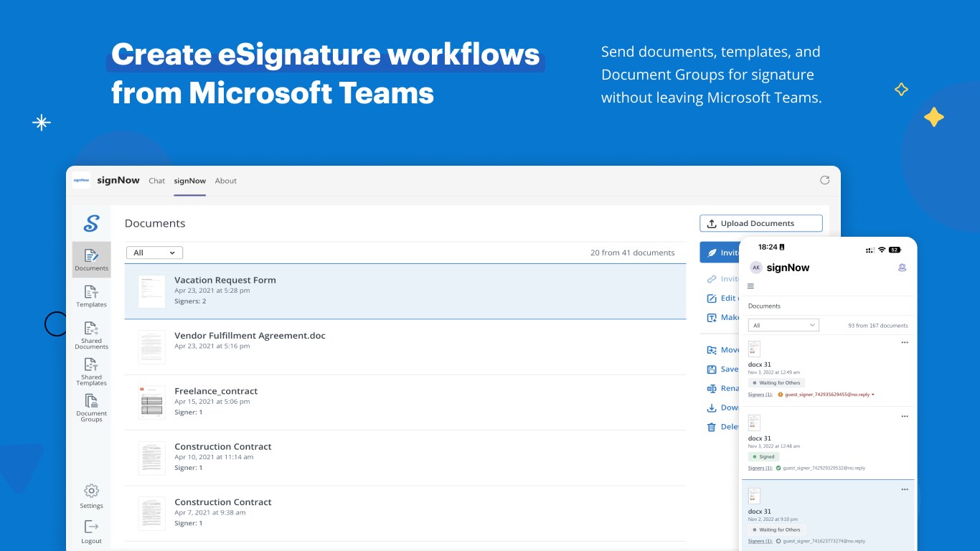This screenshot has width=980, height=551.
Task: Open Shared Templates from the sidebar
Action: (91, 371)
